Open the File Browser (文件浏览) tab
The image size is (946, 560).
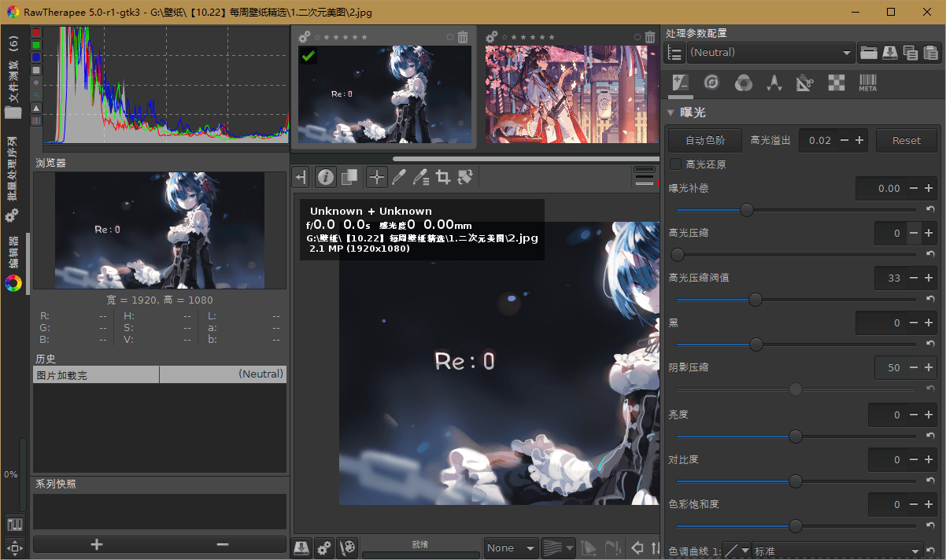coord(13,76)
